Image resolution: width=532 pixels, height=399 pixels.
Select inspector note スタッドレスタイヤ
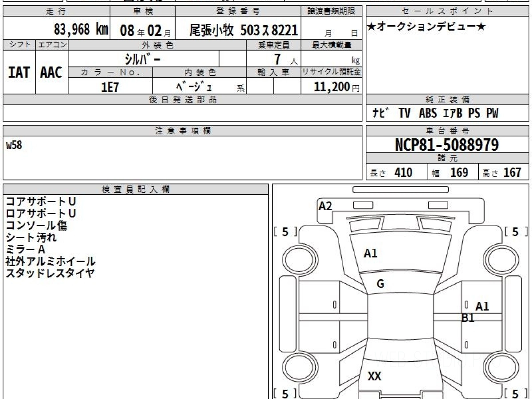[x=50, y=273]
